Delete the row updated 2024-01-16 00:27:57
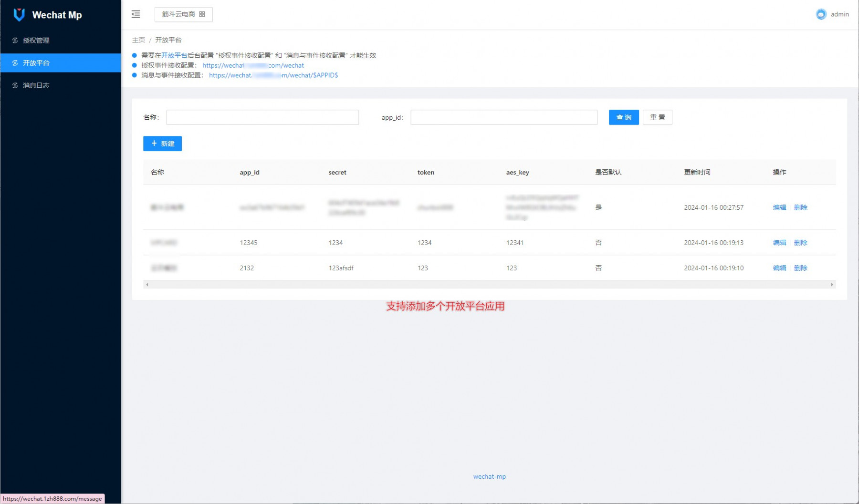The width and height of the screenshot is (859, 504). point(800,207)
